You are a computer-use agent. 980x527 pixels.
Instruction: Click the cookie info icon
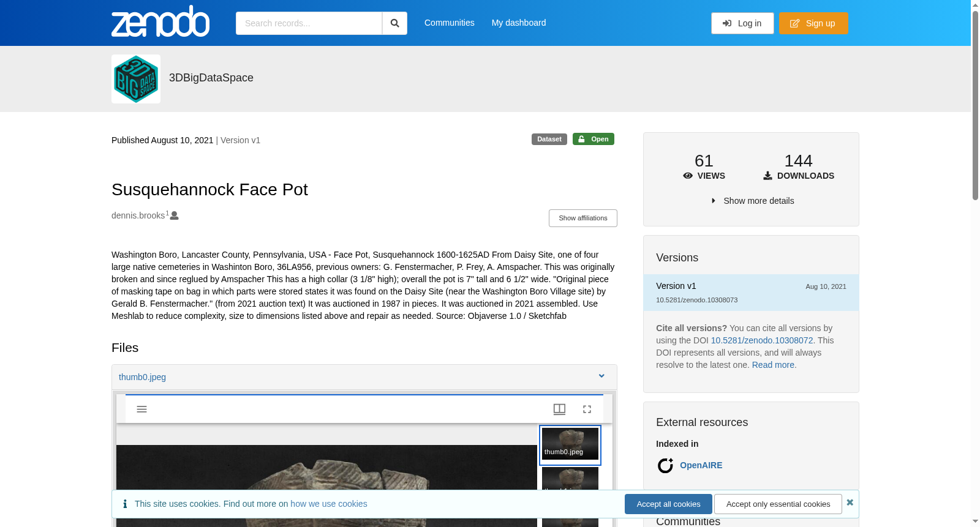(x=125, y=504)
